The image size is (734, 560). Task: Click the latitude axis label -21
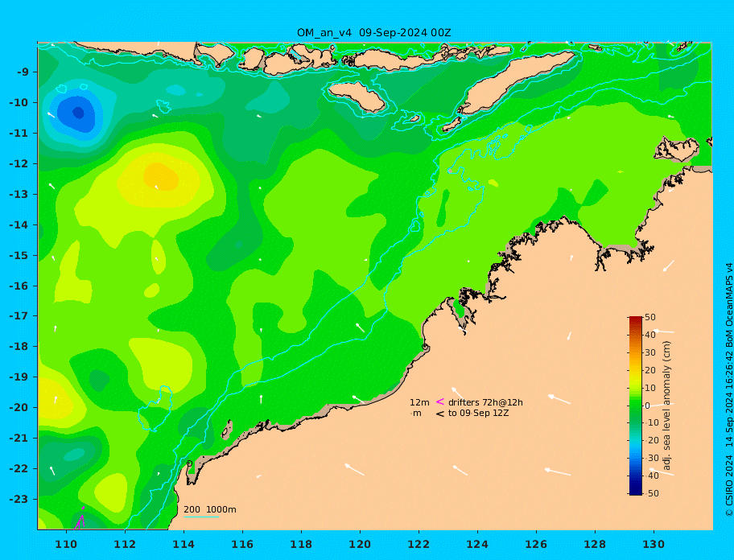pyautogui.click(x=19, y=439)
